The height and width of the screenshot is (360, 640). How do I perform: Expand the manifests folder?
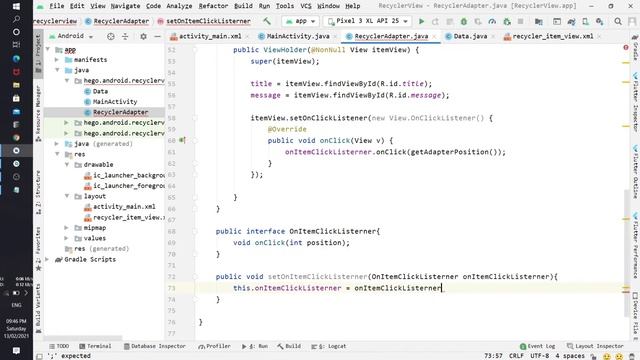click(57, 60)
